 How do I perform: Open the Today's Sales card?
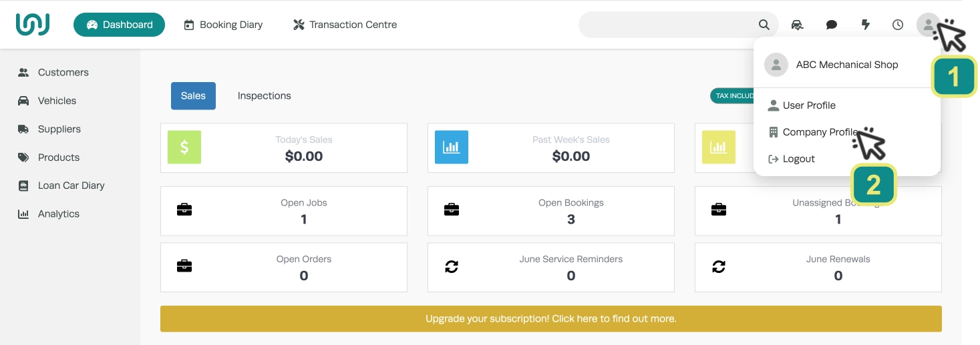tap(284, 148)
